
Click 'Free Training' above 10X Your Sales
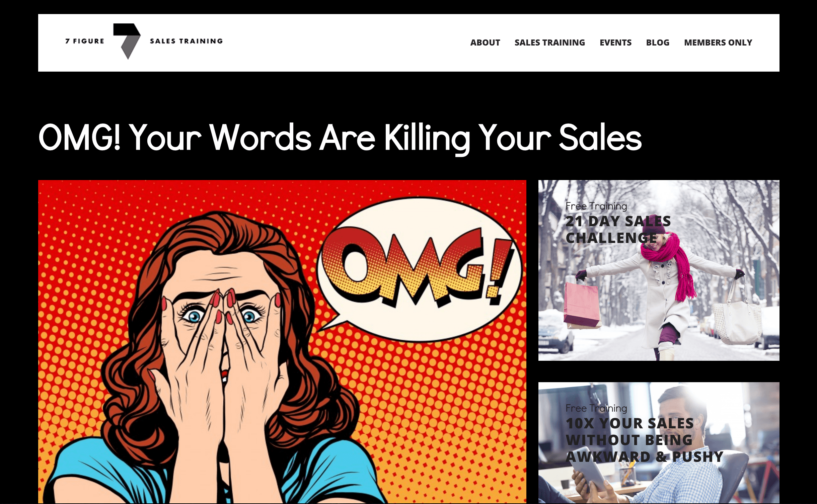pyautogui.click(x=596, y=408)
